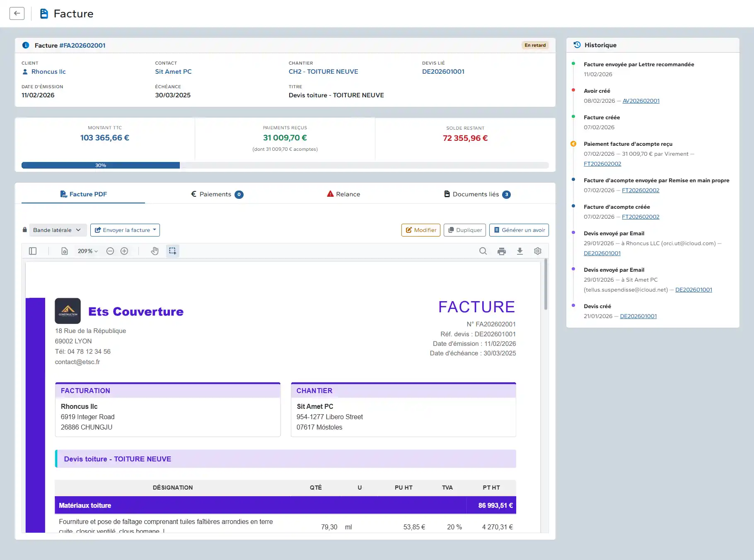Click the back arrow button
754x560 pixels.
[x=17, y=13]
